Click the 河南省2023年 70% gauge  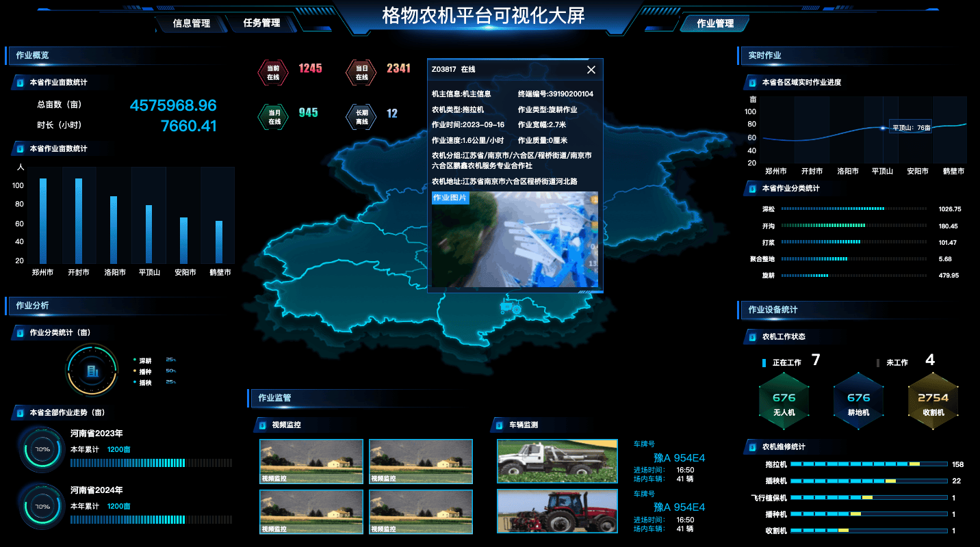coord(42,449)
